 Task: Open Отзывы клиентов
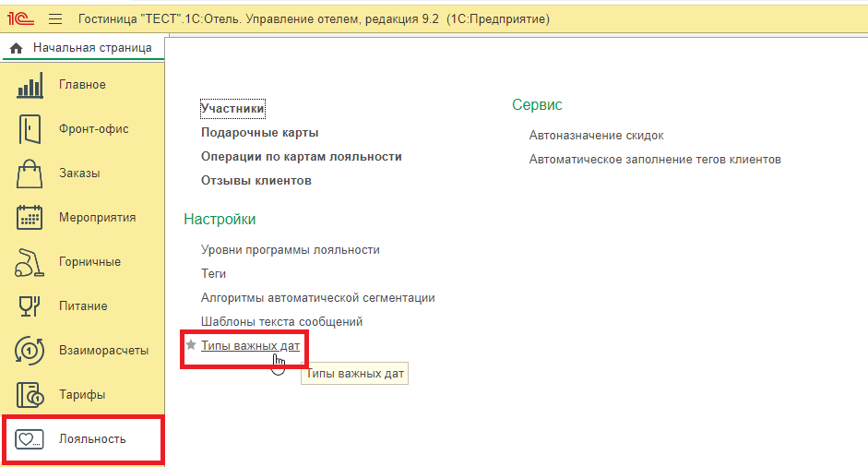(256, 181)
